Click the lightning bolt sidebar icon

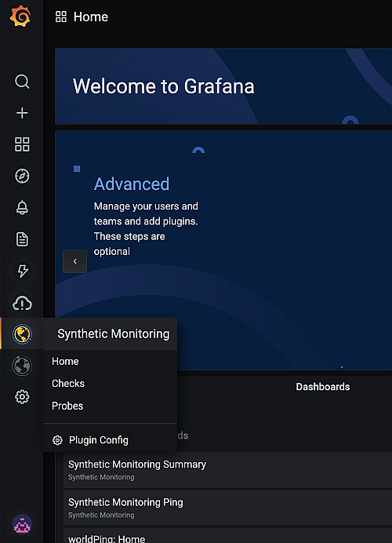point(22,271)
